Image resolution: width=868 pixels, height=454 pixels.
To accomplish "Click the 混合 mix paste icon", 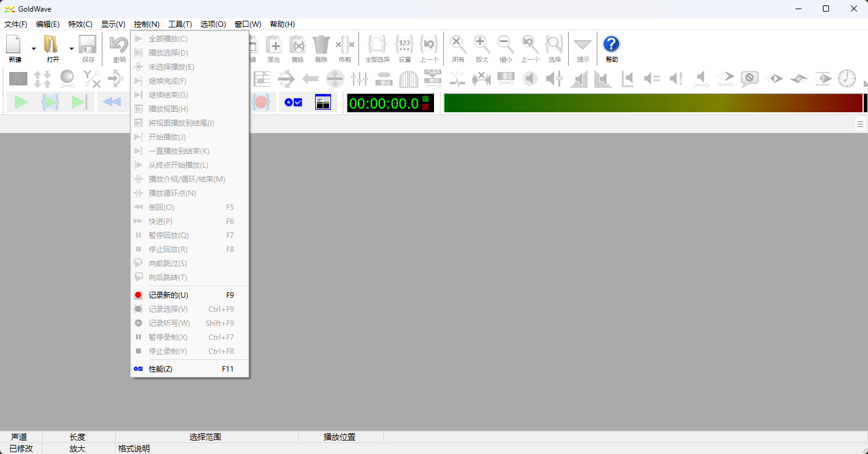I will 274,45.
